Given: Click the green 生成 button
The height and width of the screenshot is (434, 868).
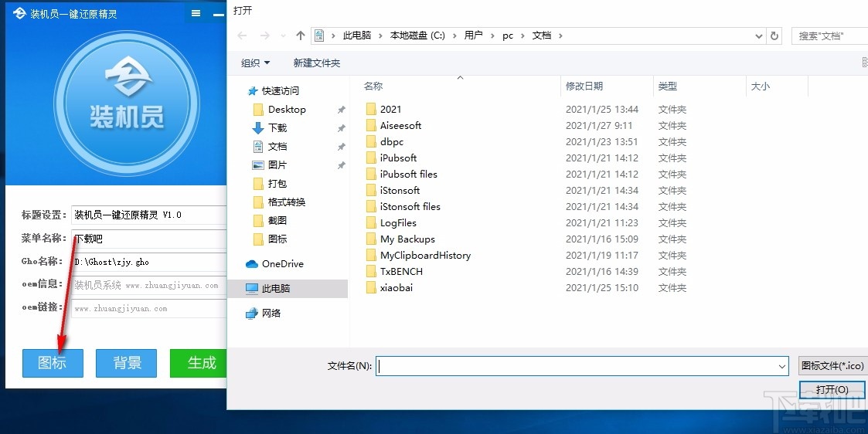Looking at the screenshot, I should click(x=199, y=363).
